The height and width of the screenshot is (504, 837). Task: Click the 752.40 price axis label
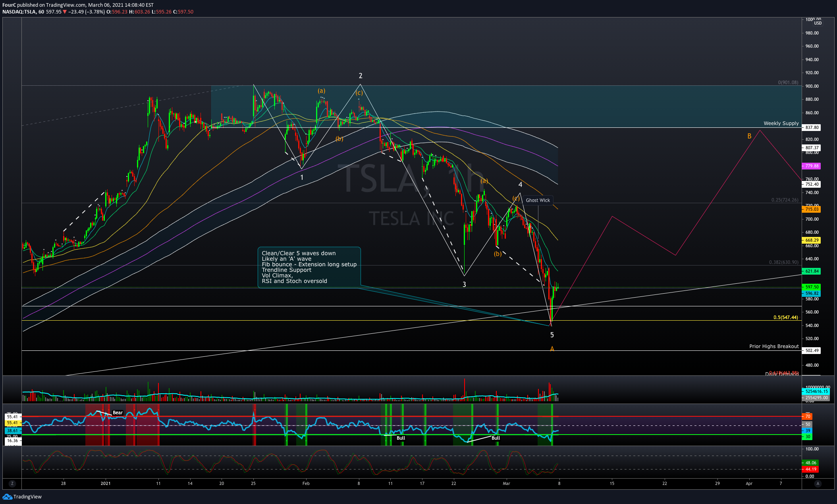coord(812,184)
